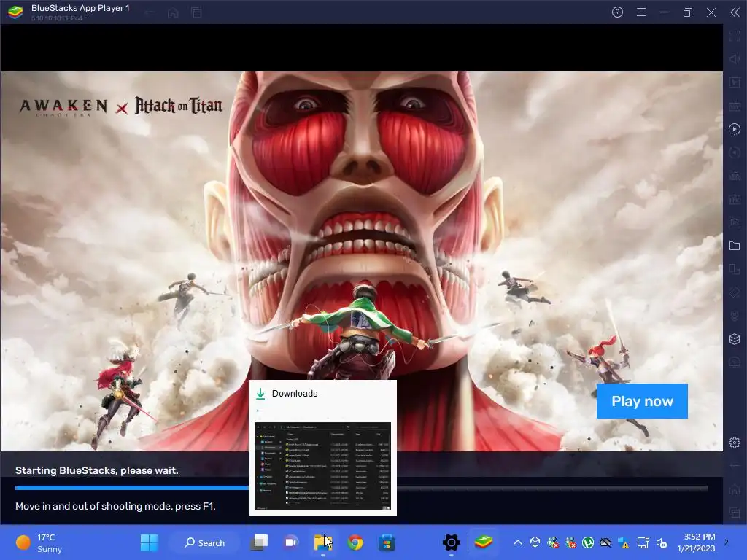This screenshot has height=560, width=747.
Task: Click the white cube tray icon
Action: tap(535, 542)
